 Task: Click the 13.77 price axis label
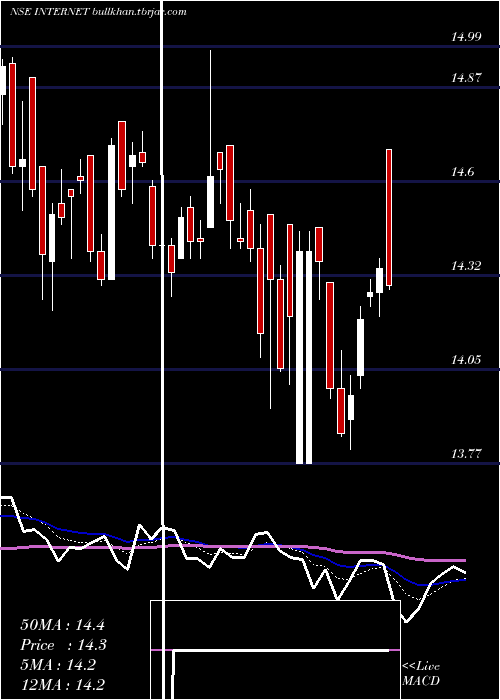[466, 454]
